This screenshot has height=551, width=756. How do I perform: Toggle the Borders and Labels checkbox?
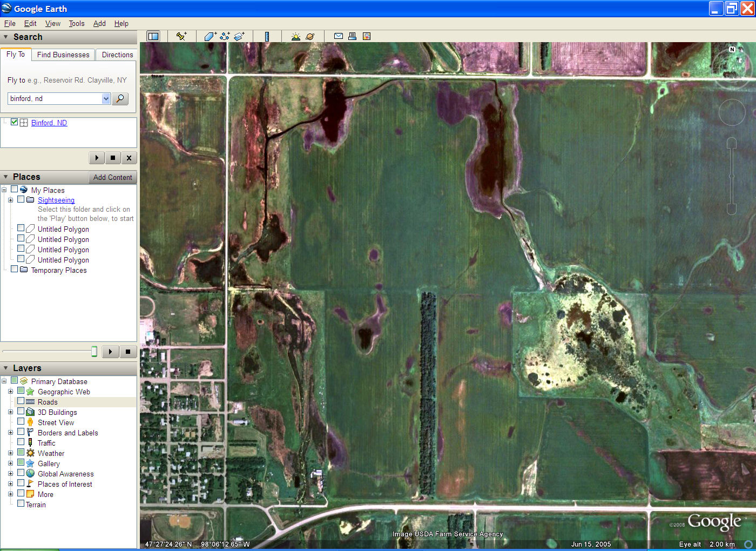pyautogui.click(x=21, y=432)
